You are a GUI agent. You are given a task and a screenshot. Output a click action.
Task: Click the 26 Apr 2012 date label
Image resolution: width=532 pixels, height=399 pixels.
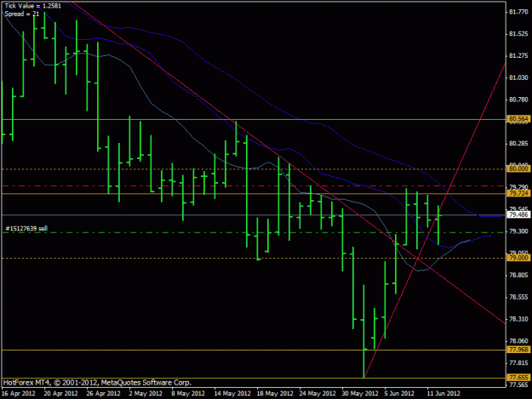tap(103, 393)
